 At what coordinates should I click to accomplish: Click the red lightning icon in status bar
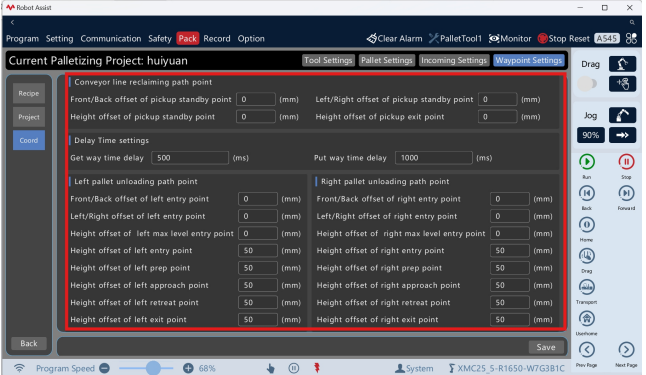pyautogui.click(x=317, y=368)
